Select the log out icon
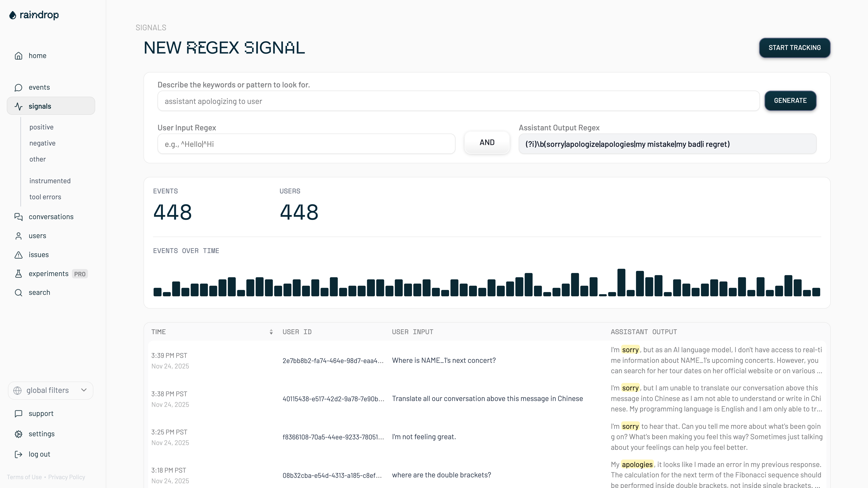This screenshot has width=868, height=488. pyautogui.click(x=19, y=454)
